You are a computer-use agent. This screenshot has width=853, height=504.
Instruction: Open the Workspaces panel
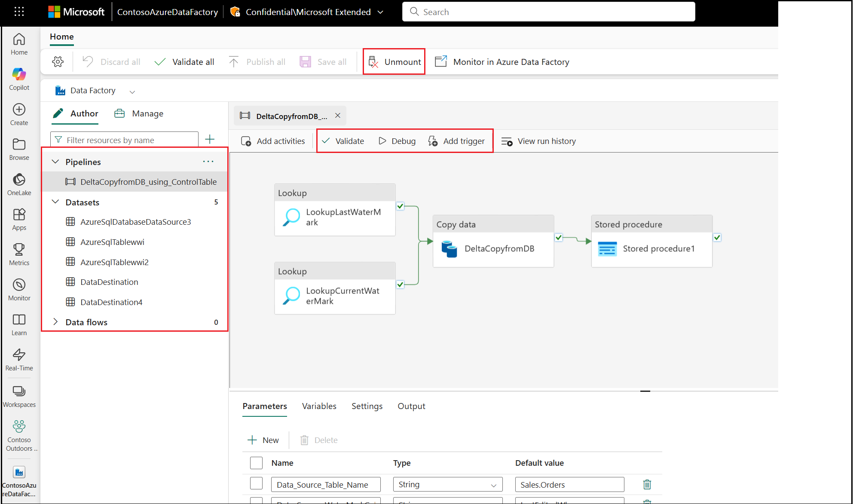click(19, 394)
